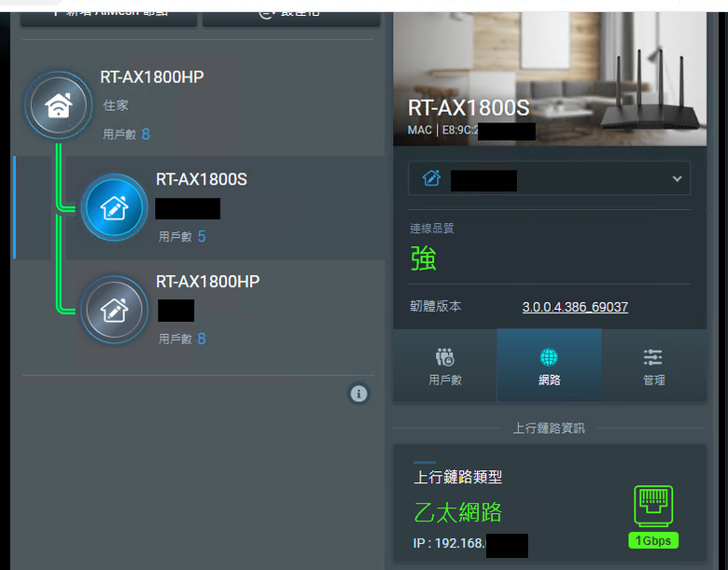Click the globe icon on 網路 tab
728x570 pixels.
pos(549,357)
